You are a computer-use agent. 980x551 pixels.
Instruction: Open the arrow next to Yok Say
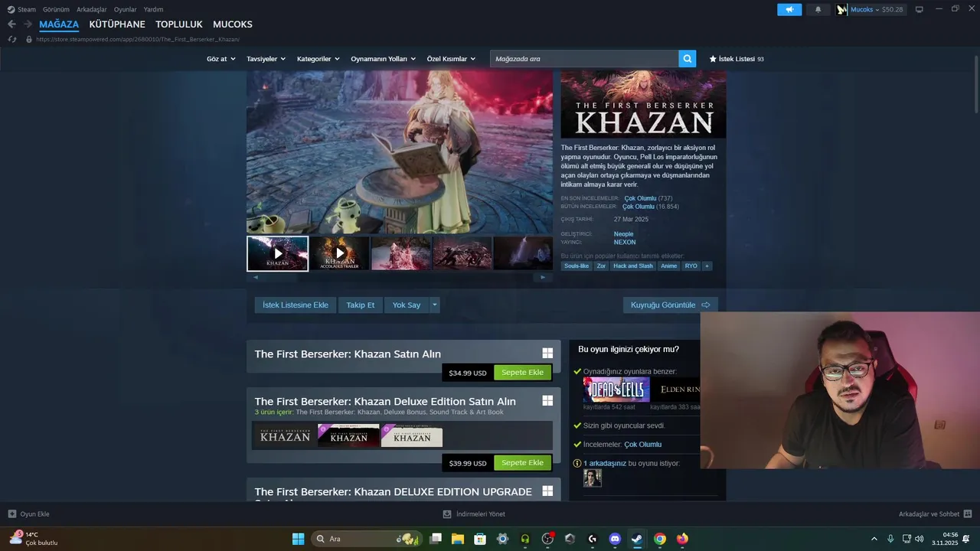[435, 305]
